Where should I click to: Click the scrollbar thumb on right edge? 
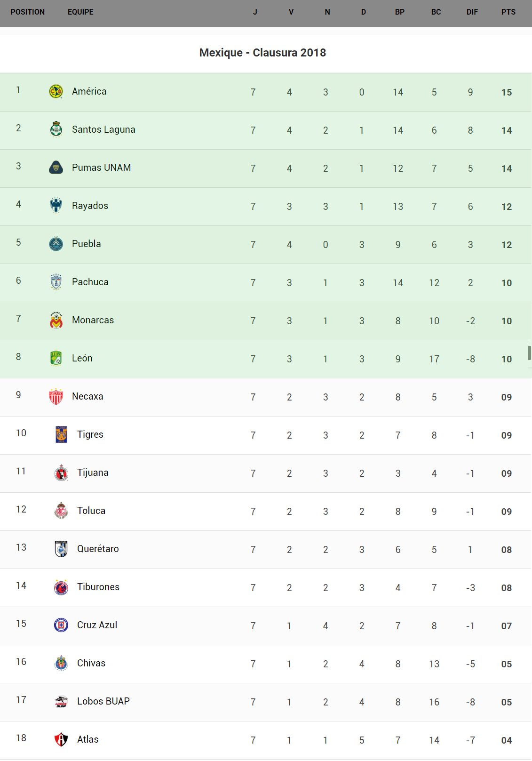[530, 353]
